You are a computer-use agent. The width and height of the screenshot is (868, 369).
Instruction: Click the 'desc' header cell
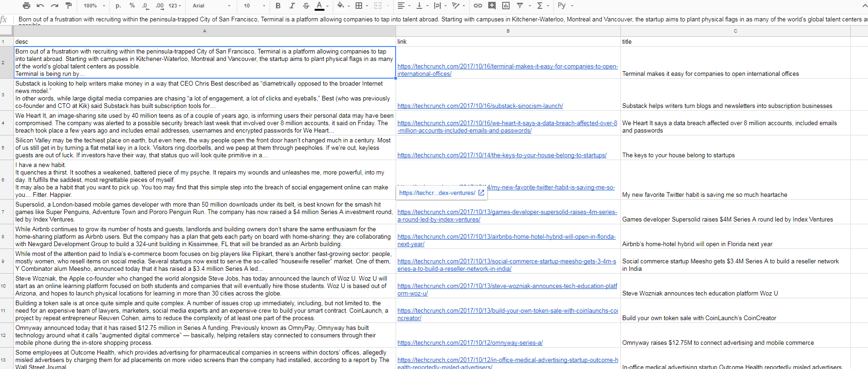click(x=205, y=41)
